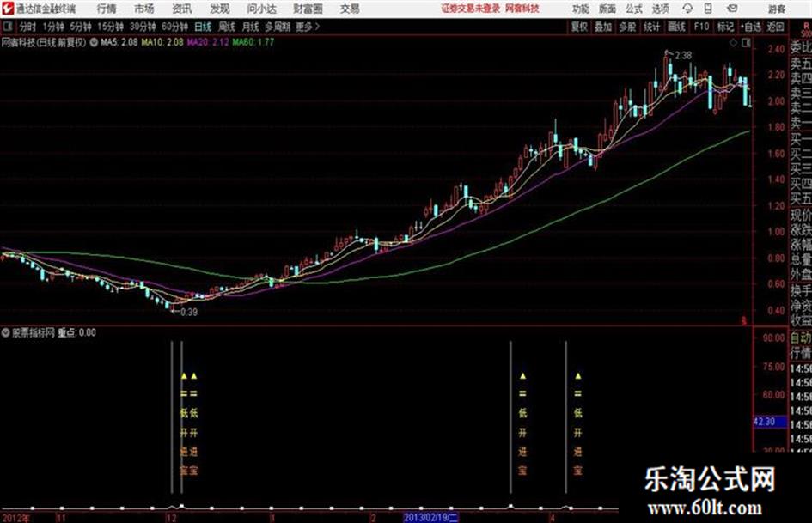Select the 周线 weekly period
812x523 pixels.
[227, 27]
